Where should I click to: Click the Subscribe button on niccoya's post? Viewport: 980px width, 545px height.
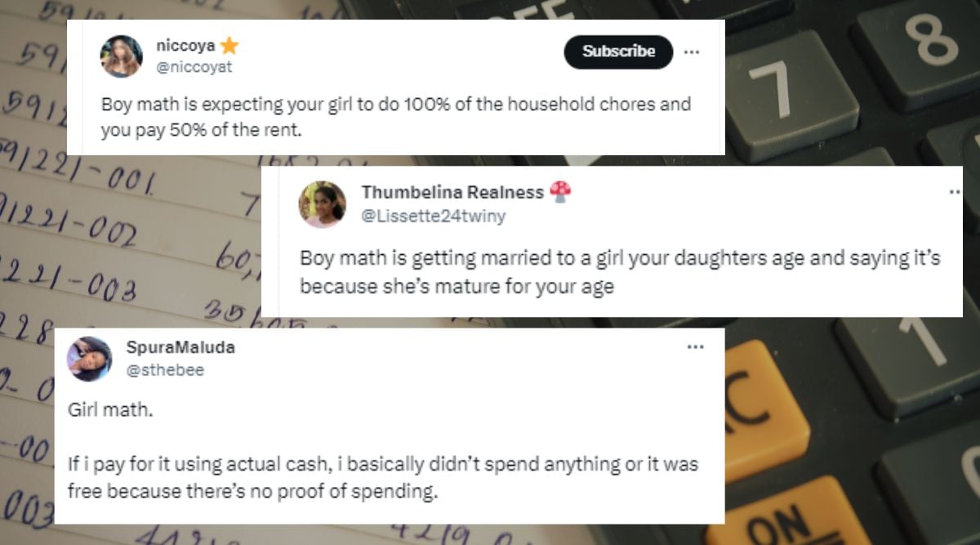click(x=618, y=51)
